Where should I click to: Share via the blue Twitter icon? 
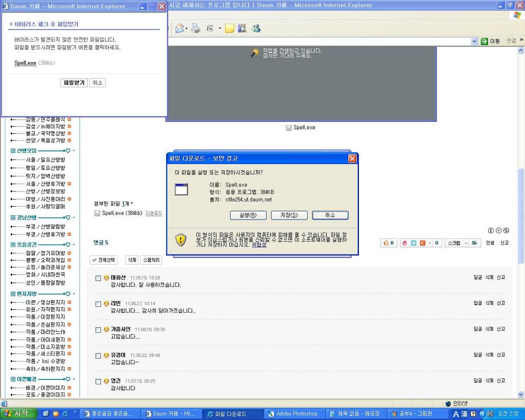(414, 243)
